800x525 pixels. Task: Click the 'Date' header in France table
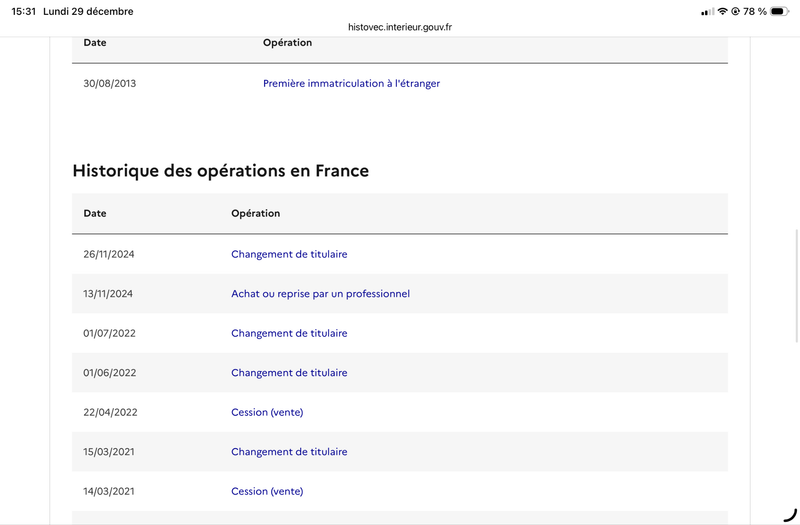tap(95, 214)
